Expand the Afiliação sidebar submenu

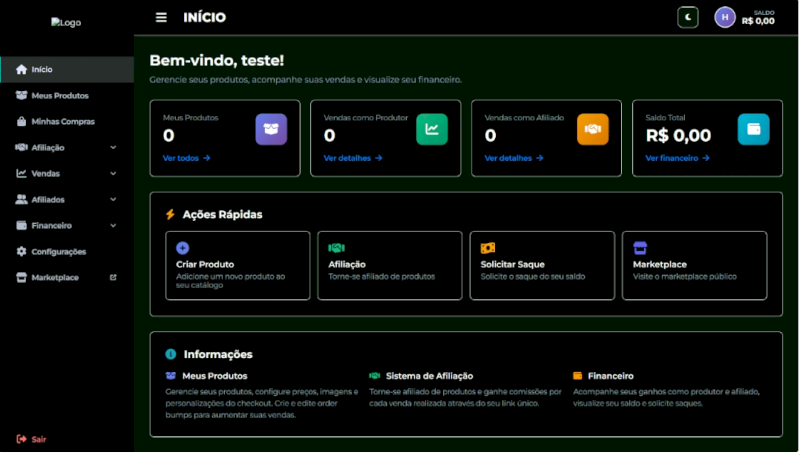113,148
